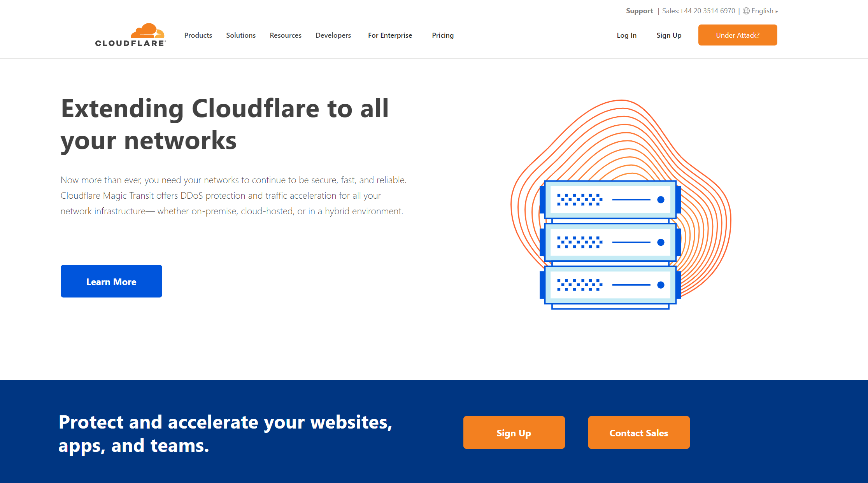868x483 pixels.
Task: Go to For Enterprise page
Action: pos(390,35)
